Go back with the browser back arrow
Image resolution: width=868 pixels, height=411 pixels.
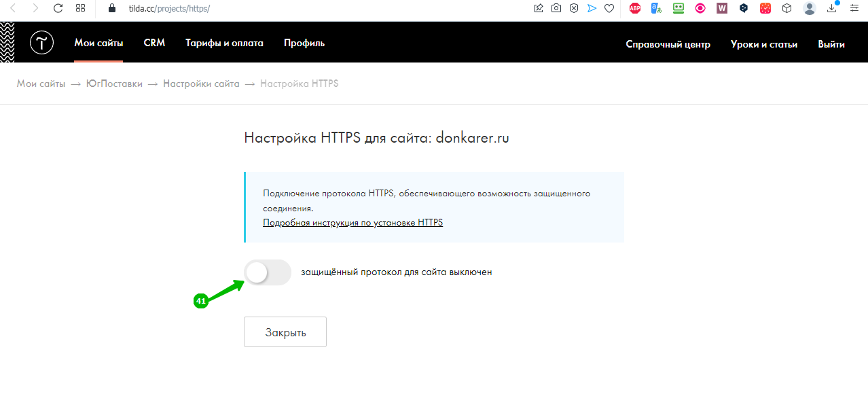pos(13,8)
